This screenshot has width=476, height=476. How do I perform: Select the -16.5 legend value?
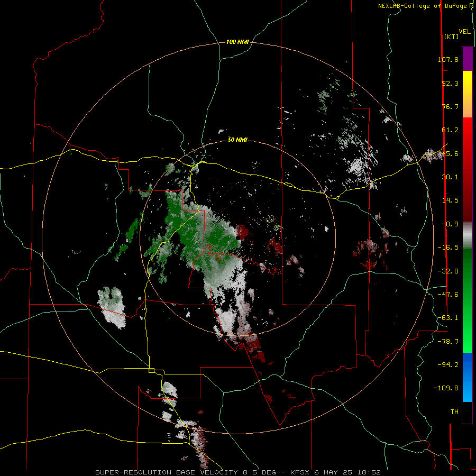(x=448, y=248)
